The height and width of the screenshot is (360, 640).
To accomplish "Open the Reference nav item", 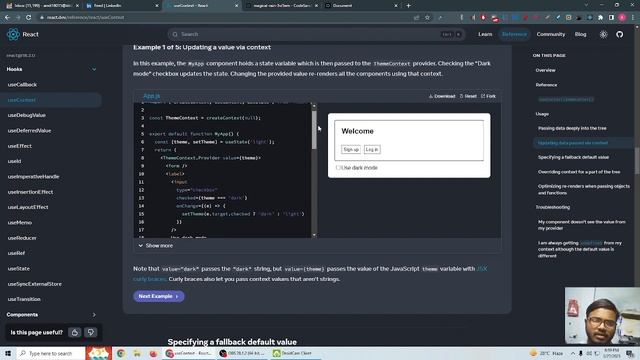I will click(514, 34).
